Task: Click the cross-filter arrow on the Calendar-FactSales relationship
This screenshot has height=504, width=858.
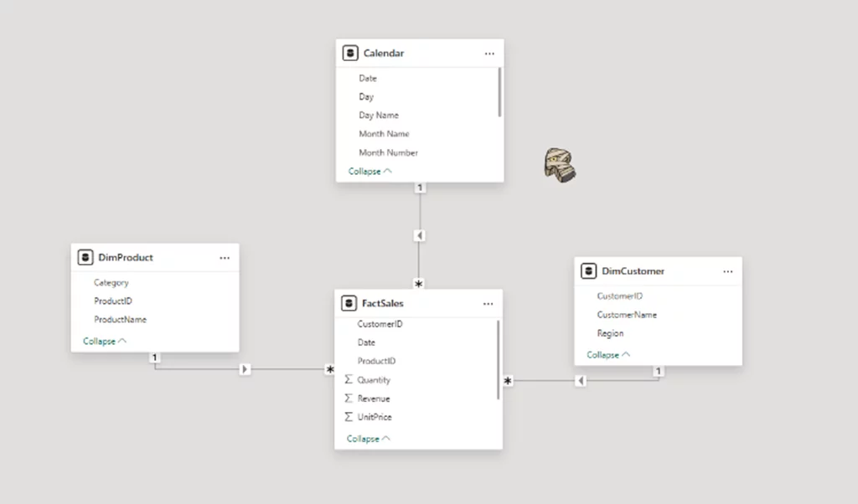Action: tap(420, 235)
